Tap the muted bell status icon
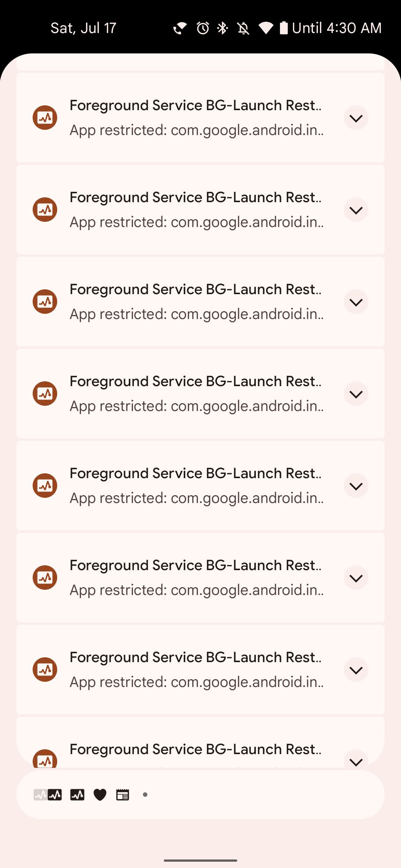 [x=243, y=28]
